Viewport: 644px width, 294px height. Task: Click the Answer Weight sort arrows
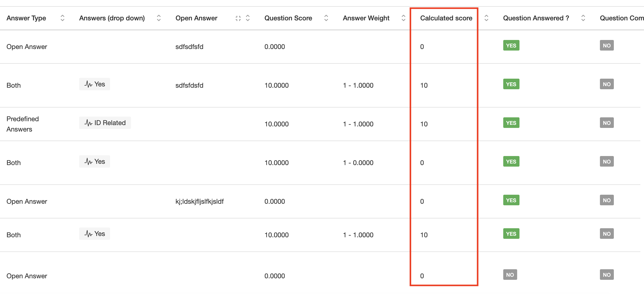pyautogui.click(x=403, y=18)
